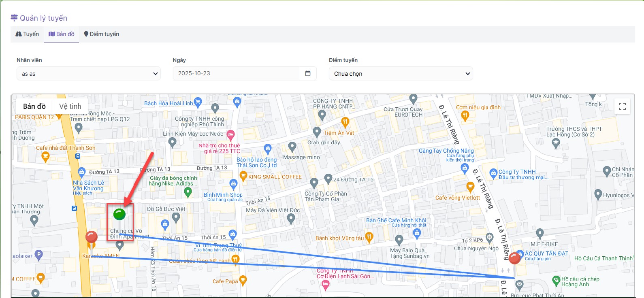Expand the Điểm tuyến dropdown
Screen dimensions: 644x298
pos(401,74)
